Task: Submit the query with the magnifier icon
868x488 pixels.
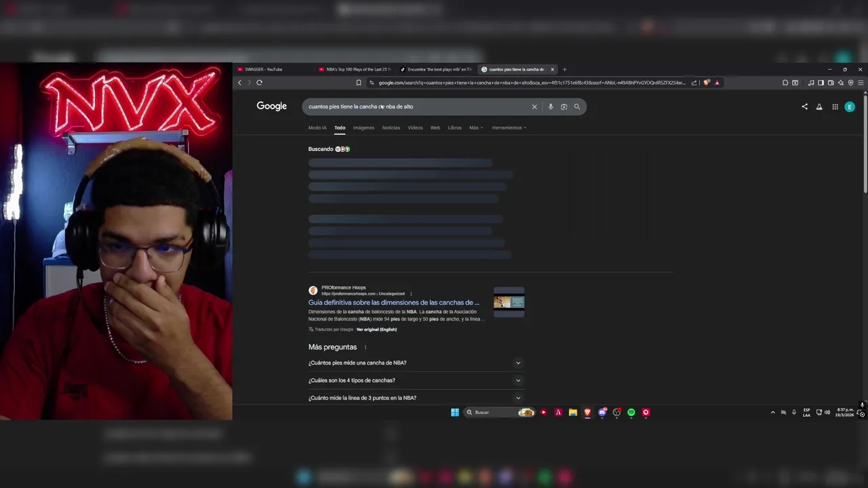Action: point(577,106)
